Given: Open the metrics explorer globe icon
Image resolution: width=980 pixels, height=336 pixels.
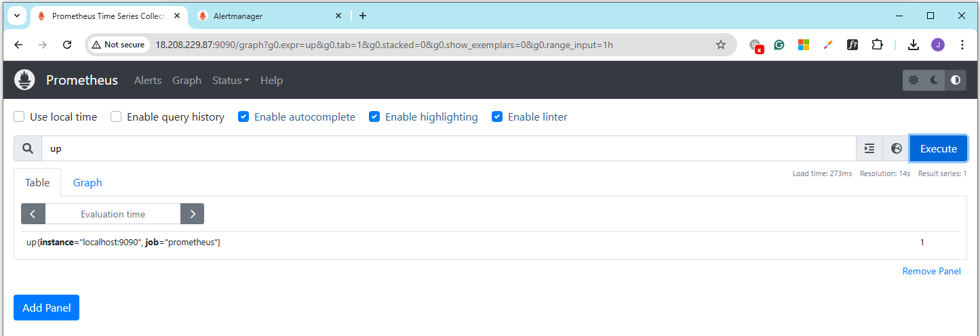Looking at the screenshot, I should coord(896,148).
